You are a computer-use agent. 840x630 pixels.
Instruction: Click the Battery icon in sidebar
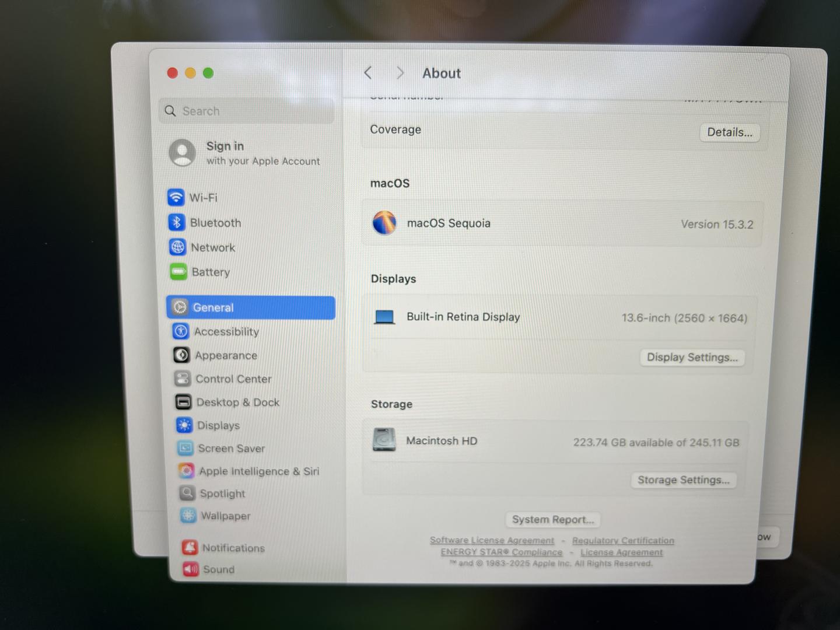pos(178,272)
